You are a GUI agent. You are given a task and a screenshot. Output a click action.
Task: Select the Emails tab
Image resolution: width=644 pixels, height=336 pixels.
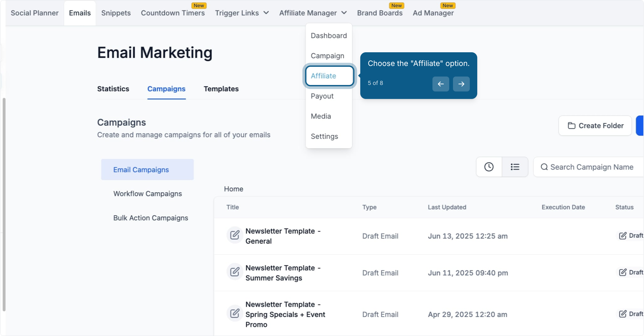[x=80, y=13]
